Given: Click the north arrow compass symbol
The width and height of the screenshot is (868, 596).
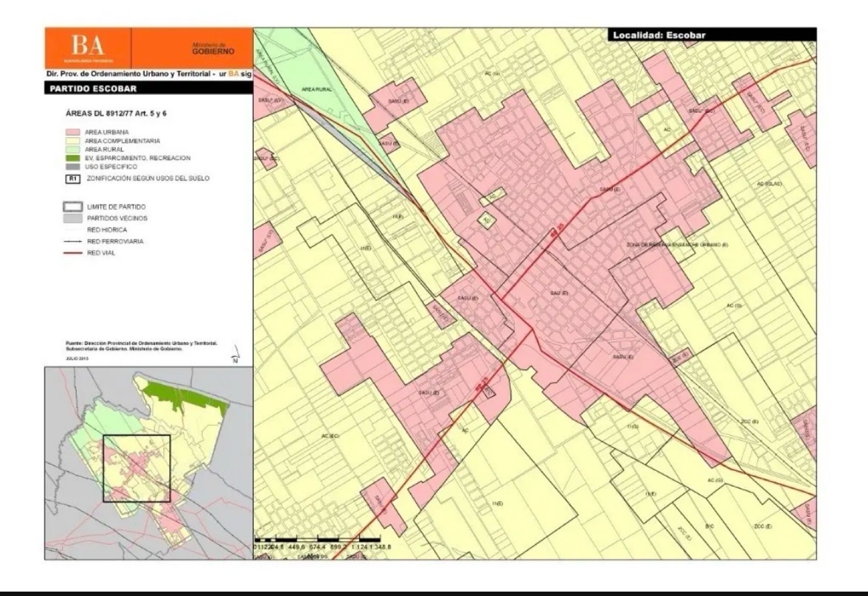Looking at the screenshot, I should click(237, 354).
